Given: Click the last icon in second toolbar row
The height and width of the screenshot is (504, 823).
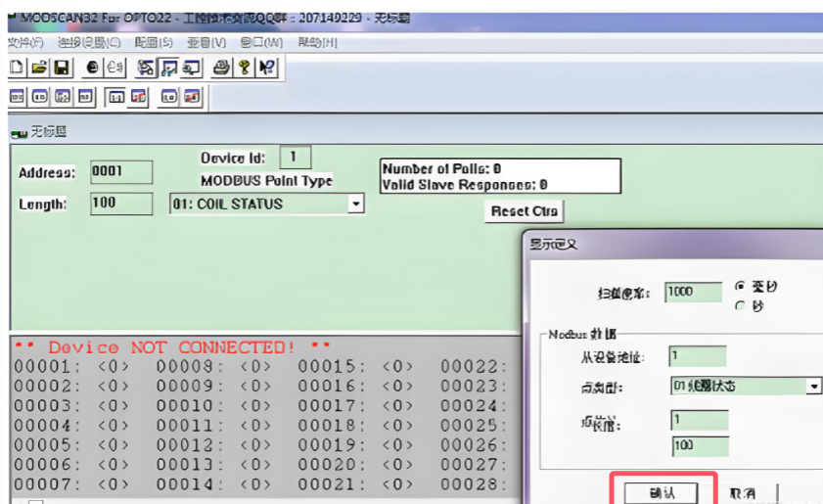Looking at the screenshot, I should click(192, 97).
